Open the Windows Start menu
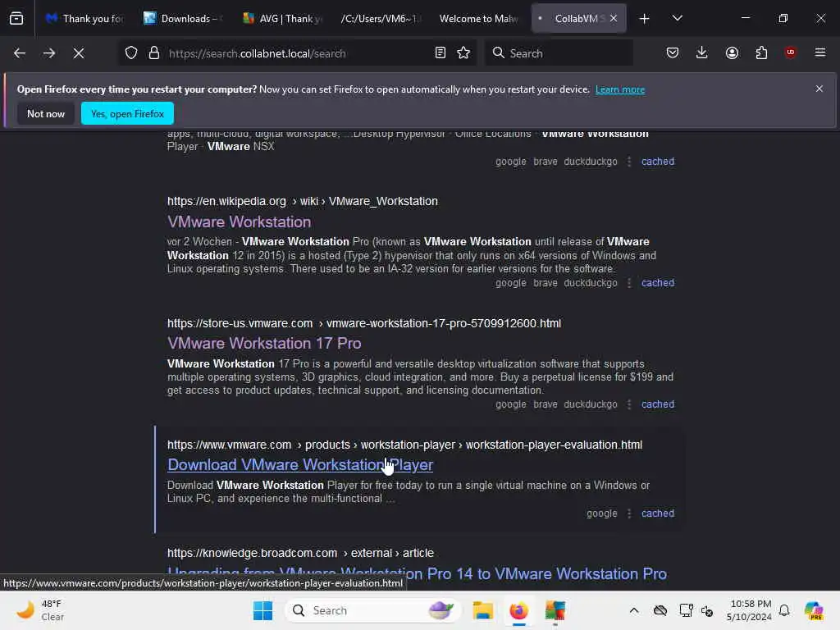 [x=262, y=610]
